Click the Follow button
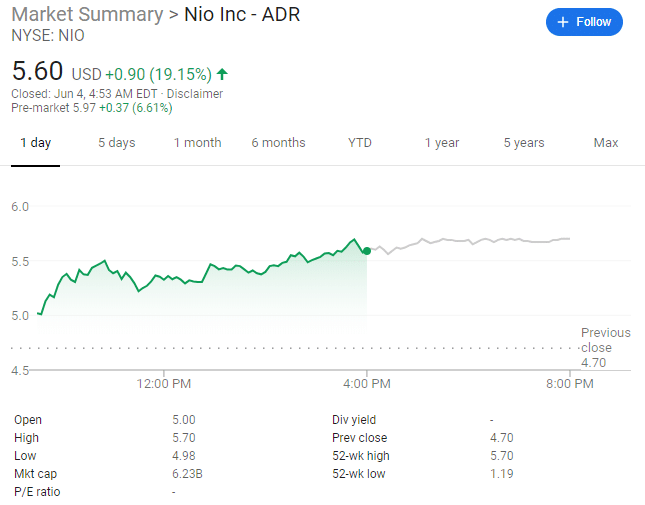Image resolution: width=645 pixels, height=505 pixels. 584,22
